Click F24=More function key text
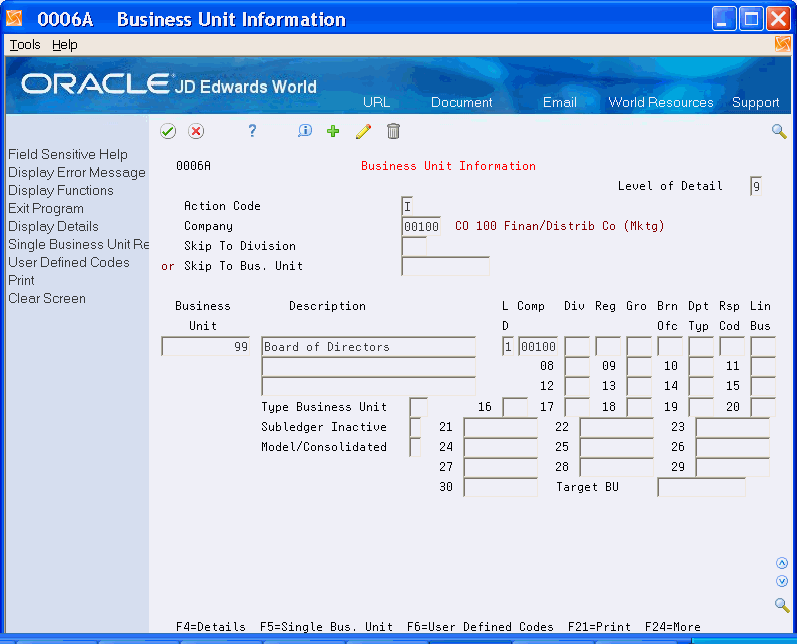797x644 pixels. pyautogui.click(x=672, y=627)
